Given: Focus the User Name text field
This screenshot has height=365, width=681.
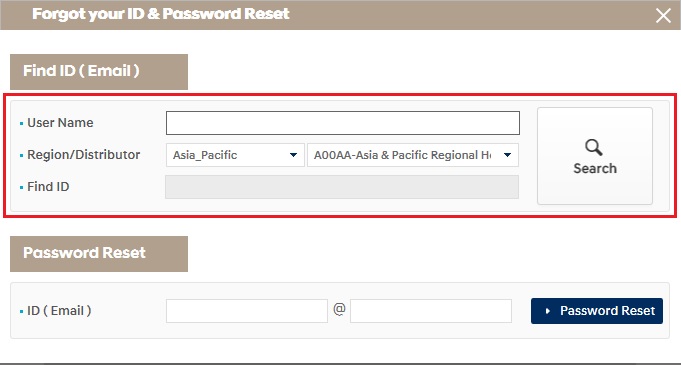Looking at the screenshot, I should point(343,123).
